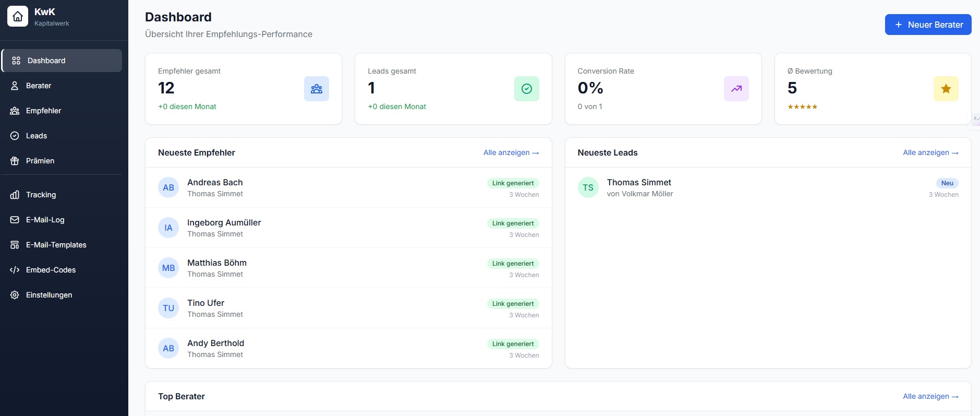Show all under Neueste Empfehler
Viewport: 980px width, 416px height.
(x=511, y=152)
